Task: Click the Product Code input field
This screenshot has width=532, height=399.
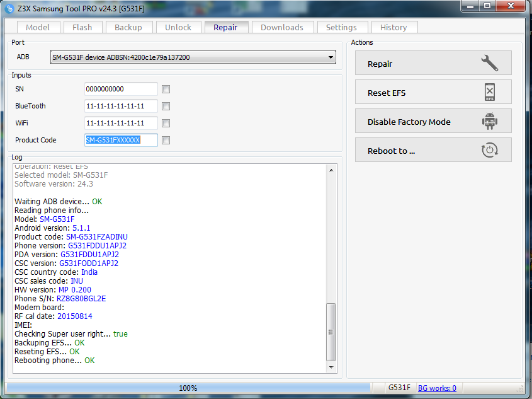Action: pyautogui.click(x=121, y=140)
